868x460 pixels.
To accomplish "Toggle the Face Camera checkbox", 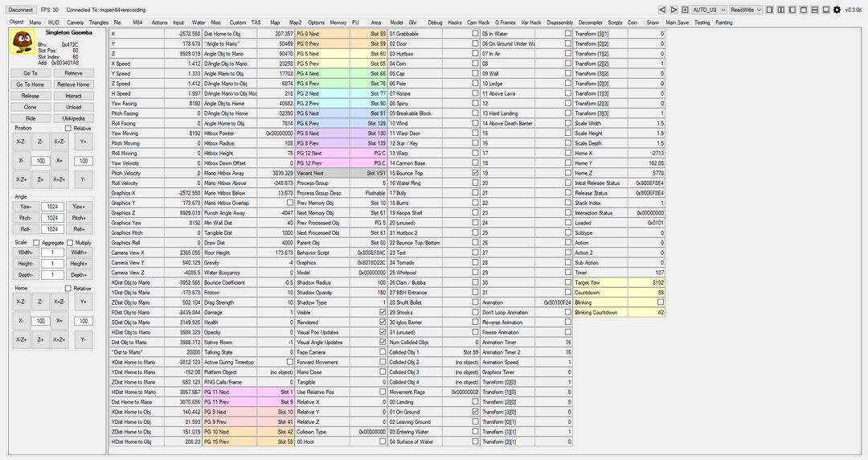I will pyautogui.click(x=383, y=352).
